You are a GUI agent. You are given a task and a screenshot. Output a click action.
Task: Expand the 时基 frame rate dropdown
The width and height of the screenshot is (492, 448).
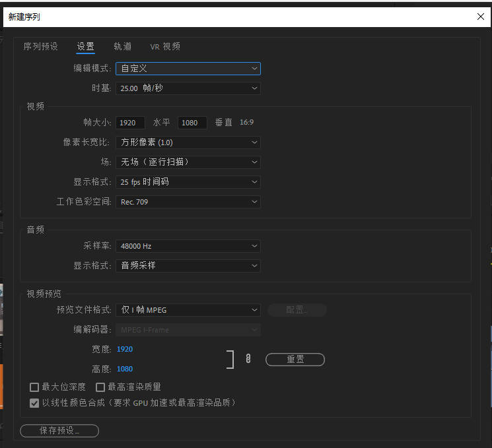(188, 88)
